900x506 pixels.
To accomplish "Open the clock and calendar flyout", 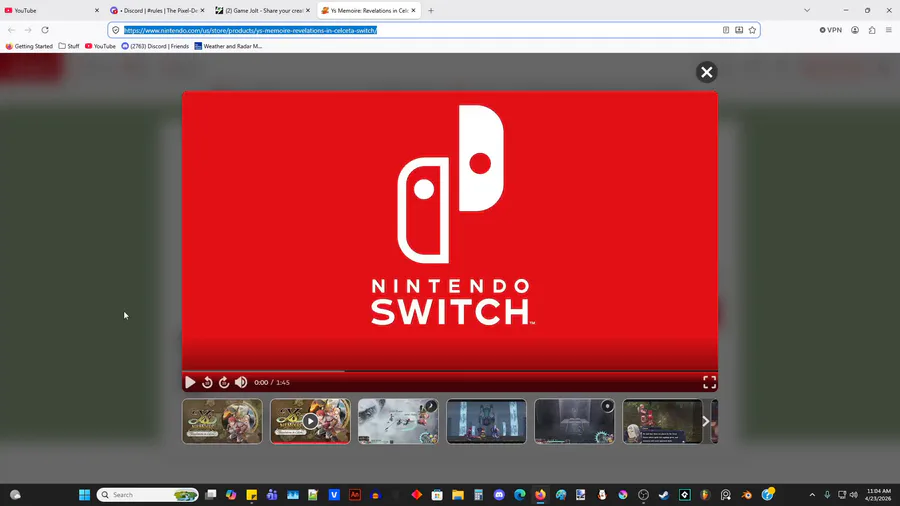I will click(878, 495).
